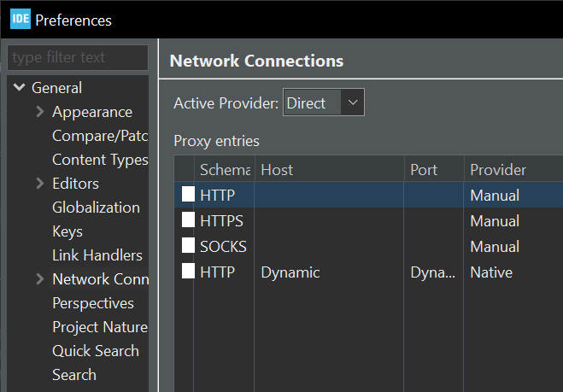Select Globalization in the sidebar

[96, 208]
